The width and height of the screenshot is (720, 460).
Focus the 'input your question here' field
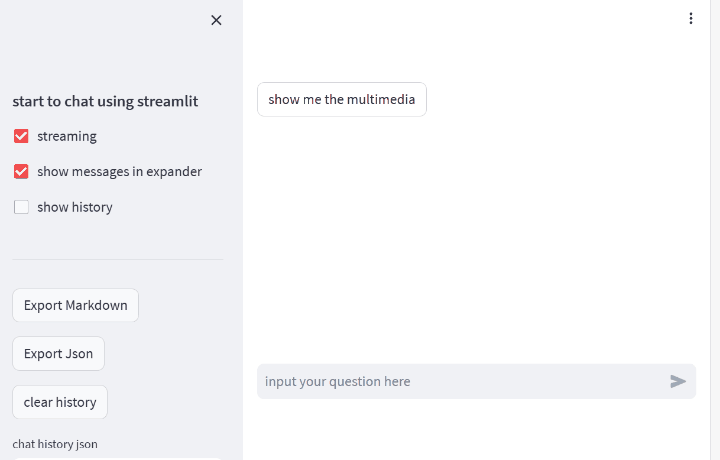tap(461, 381)
